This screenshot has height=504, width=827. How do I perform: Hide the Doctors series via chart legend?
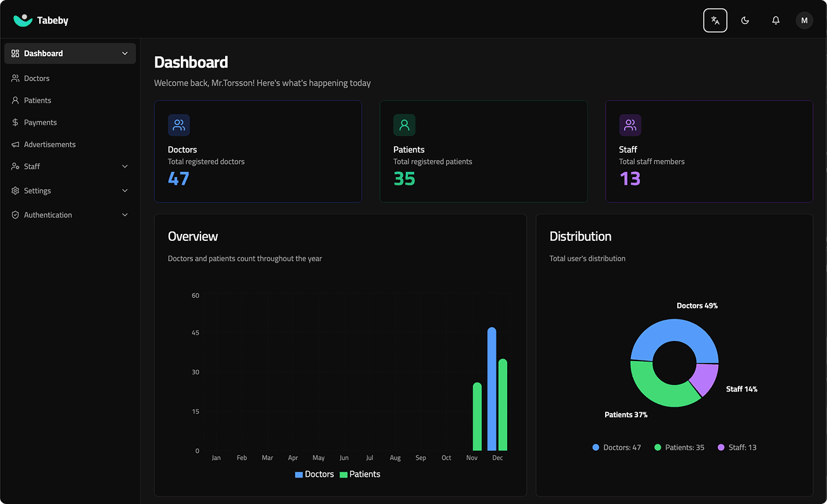point(314,474)
